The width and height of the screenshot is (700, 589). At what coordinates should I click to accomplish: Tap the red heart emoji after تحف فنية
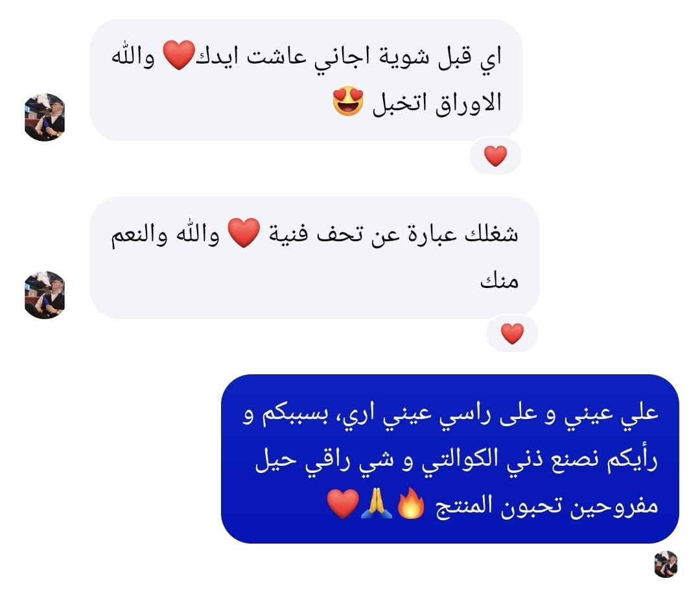(x=244, y=232)
